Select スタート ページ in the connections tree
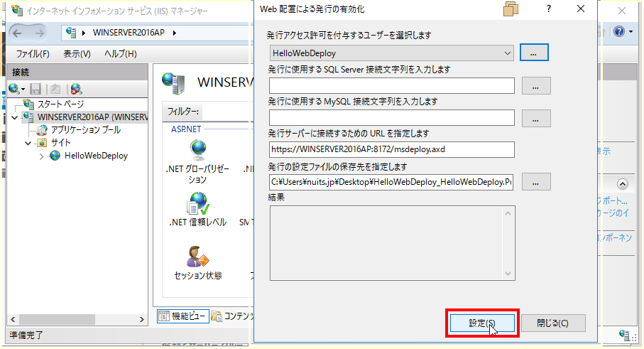The image size is (644, 349). [x=60, y=104]
